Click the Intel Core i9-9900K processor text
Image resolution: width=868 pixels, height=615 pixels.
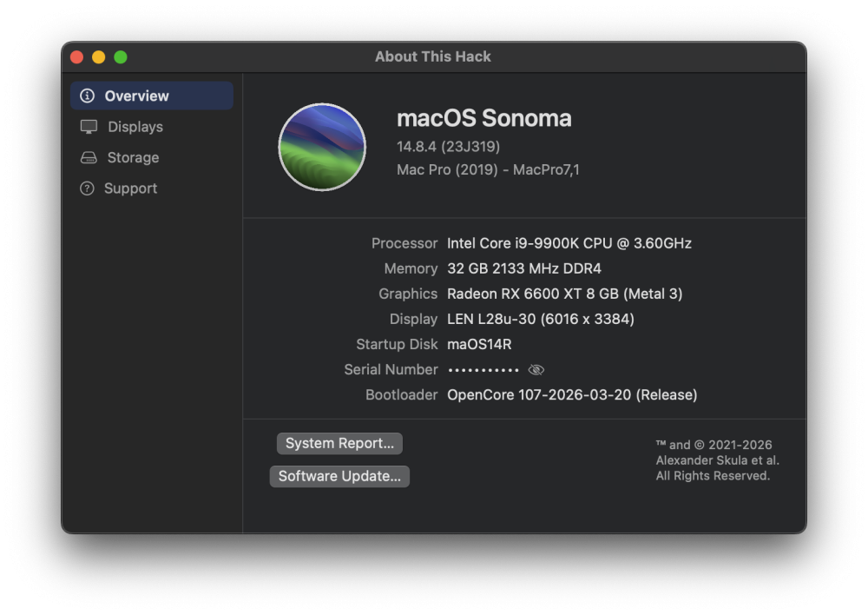click(x=569, y=243)
